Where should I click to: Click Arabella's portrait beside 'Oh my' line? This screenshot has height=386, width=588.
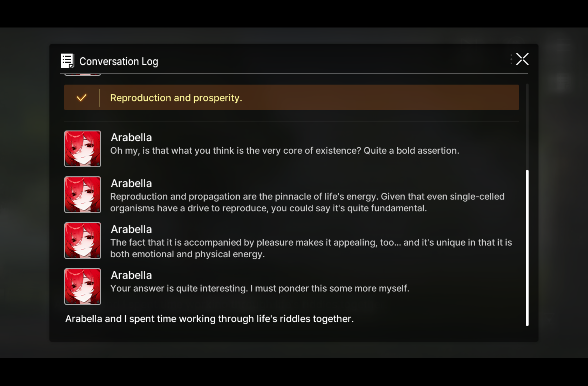[83, 149]
